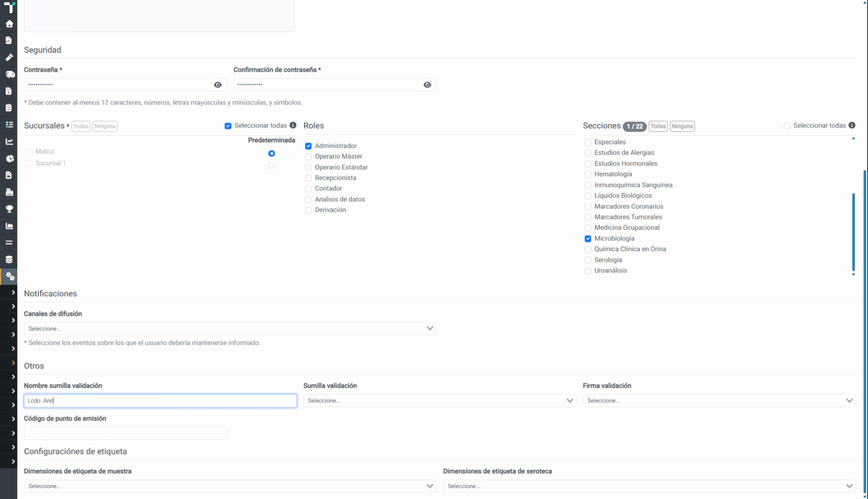Enable the Derivación role
The image size is (868, 499).
(x=308, y=210)
